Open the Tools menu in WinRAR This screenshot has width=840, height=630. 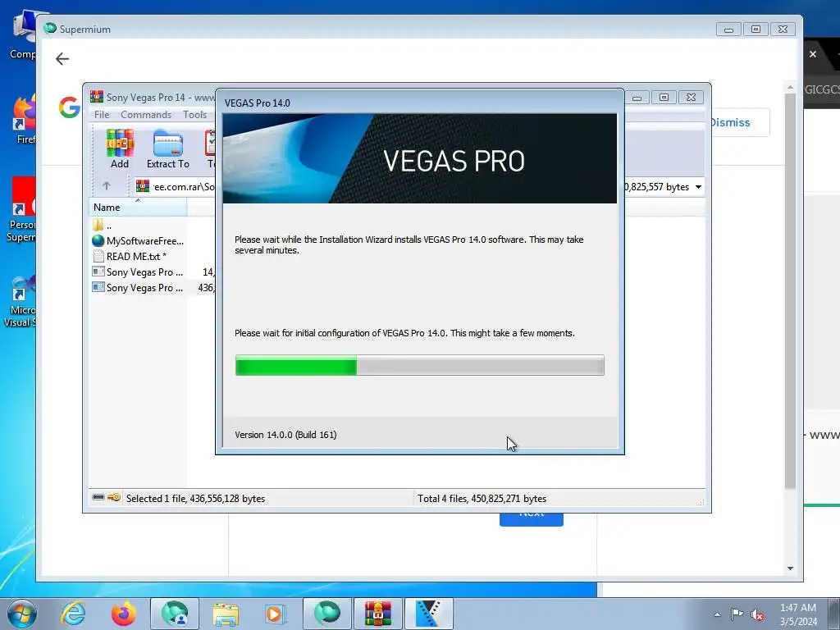click(x=194, y=115)
